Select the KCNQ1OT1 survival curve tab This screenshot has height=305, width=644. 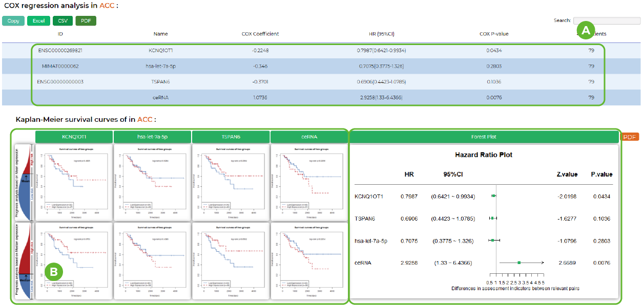click(74, 137)
